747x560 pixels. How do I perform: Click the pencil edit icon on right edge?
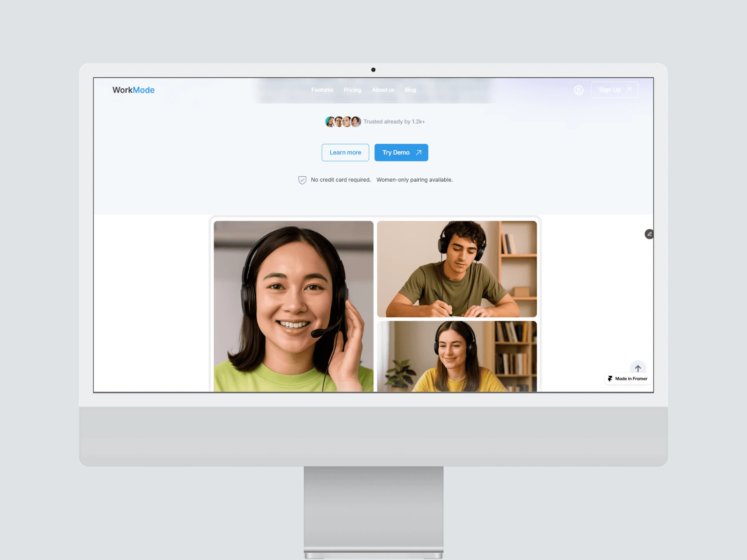point(649,234)
